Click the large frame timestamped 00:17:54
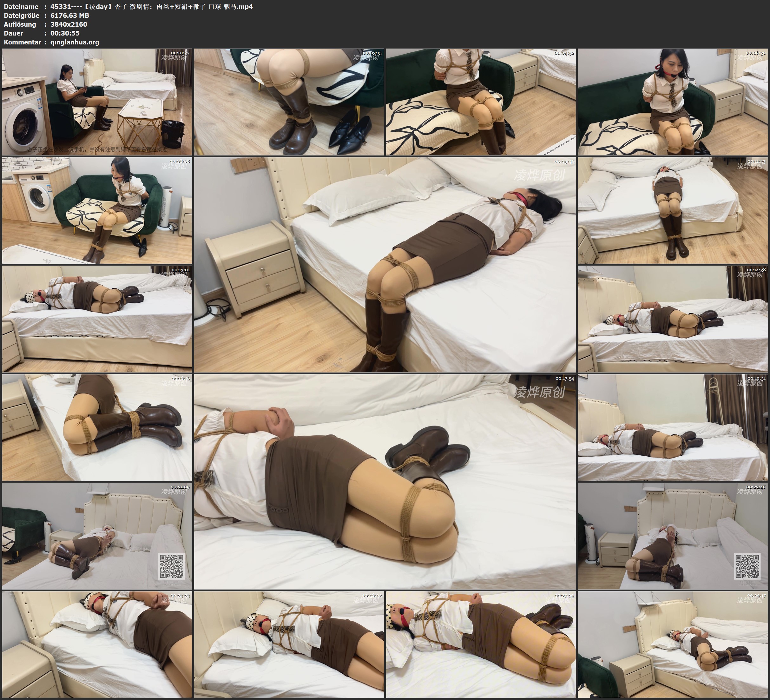770x700 pixels. click(385, 482)
